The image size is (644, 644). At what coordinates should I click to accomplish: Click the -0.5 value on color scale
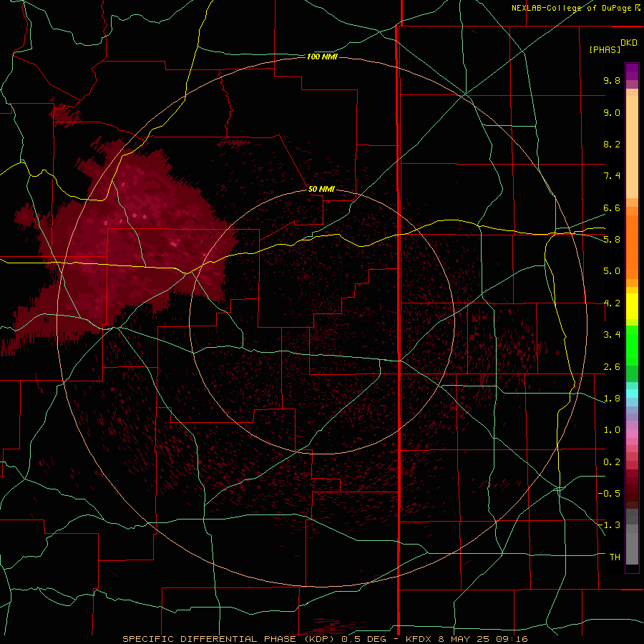click(609, 494)
